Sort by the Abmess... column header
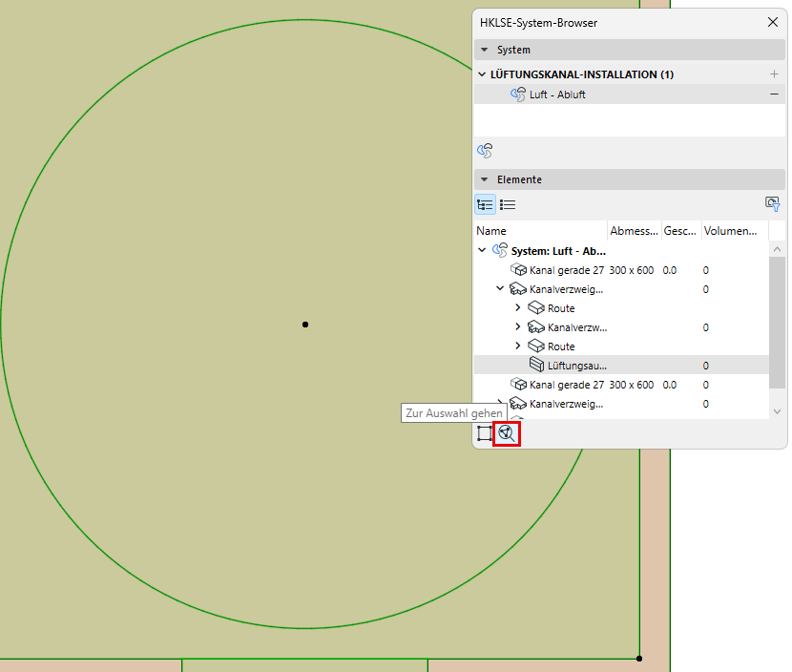This screenshot has height=672, width=792. coord(634,231)
